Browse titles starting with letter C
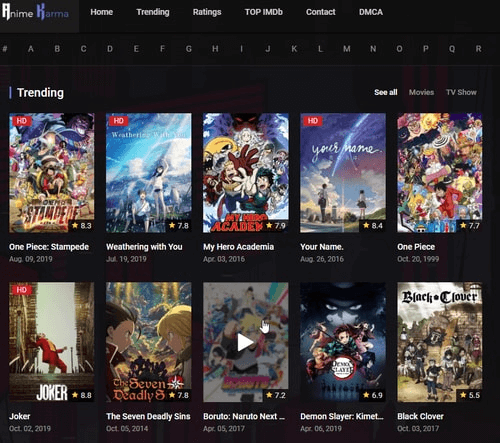Image resolution: width=500 pixels, height=443 pixels. tap(83, 49)
